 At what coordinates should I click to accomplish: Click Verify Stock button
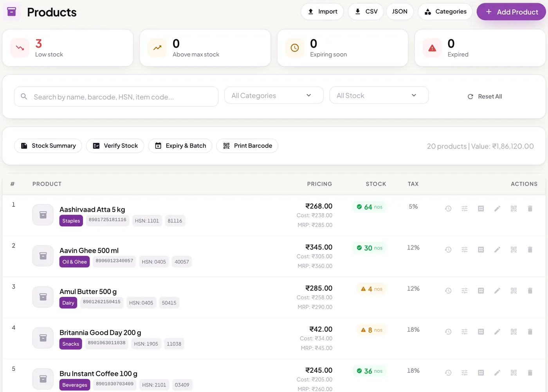tap(115, 146)
